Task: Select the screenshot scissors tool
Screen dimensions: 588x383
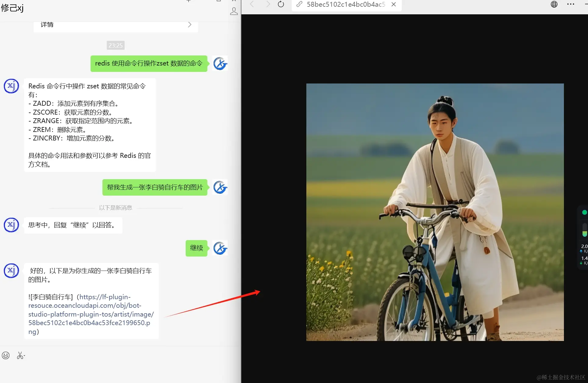Action: pyautogui.click(x=20, y=355)
